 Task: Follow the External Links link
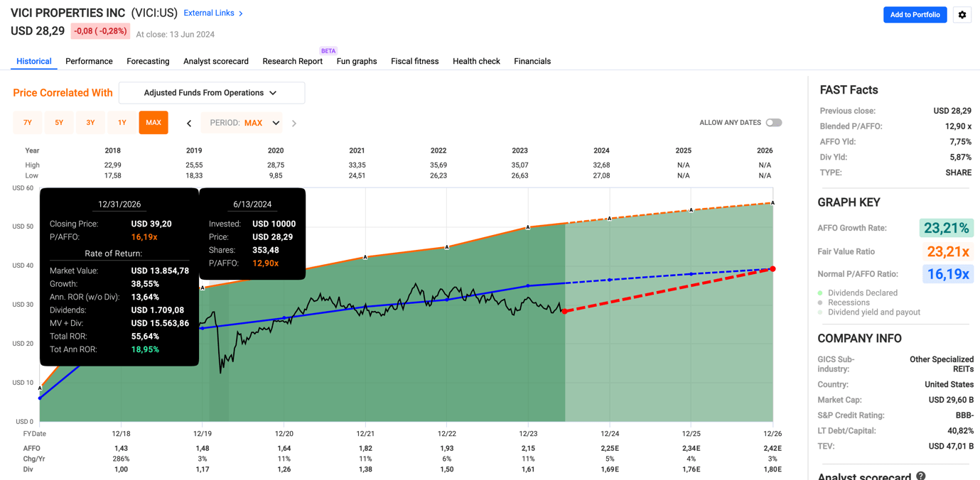point(209,13)
